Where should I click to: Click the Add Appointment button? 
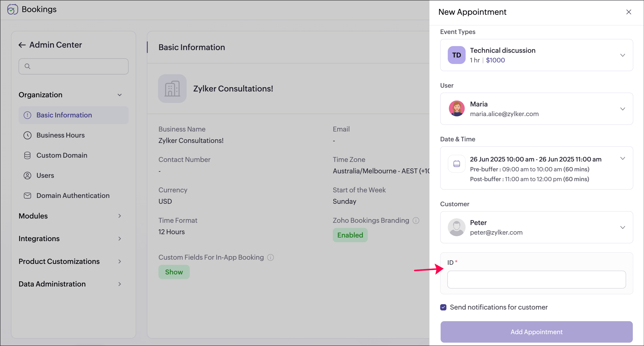click(536, 332)
